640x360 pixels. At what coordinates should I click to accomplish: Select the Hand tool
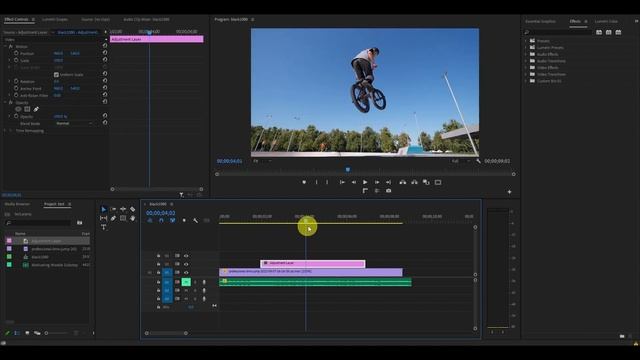tap(133, 218)
